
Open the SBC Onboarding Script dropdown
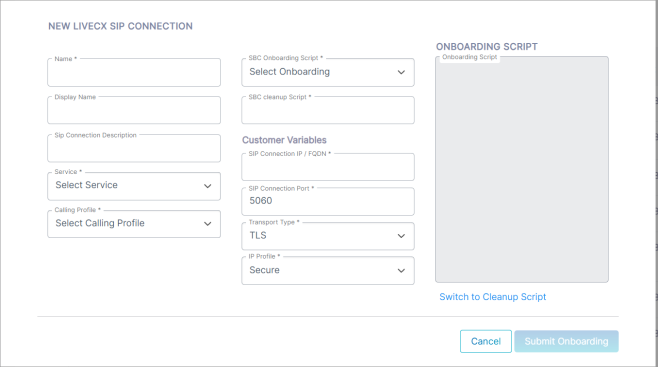(x=328, y=73)
